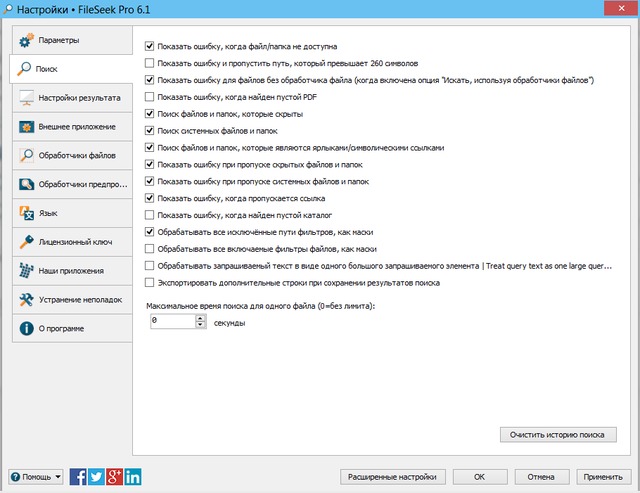Screen dimensions: 640x493
Task: Enable included file filters as masks
Action: pyautogui.click(x=149, y=249)
